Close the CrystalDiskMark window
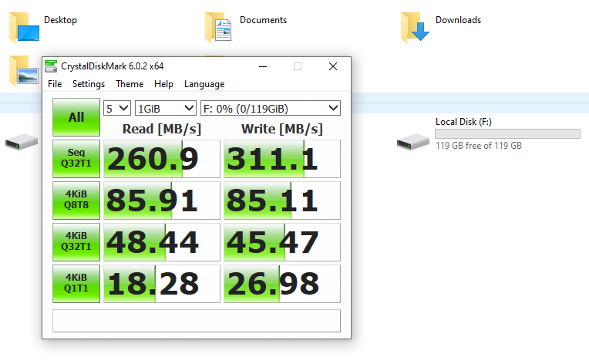 tap(333, 66)
